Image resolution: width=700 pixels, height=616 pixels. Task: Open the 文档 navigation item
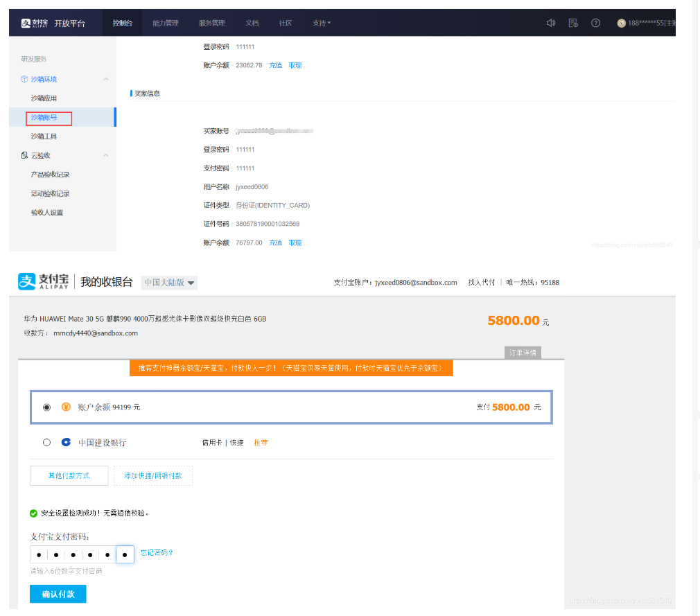point(252,23)
